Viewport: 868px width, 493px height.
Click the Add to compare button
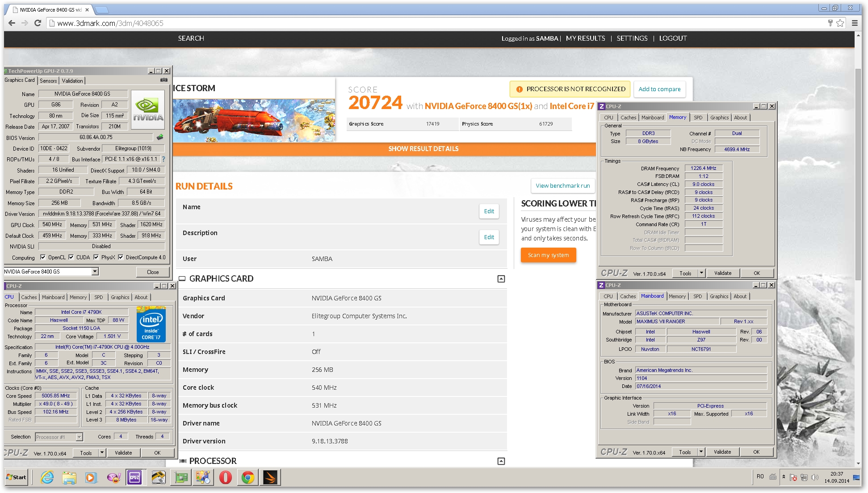click(x=659, y=89)
